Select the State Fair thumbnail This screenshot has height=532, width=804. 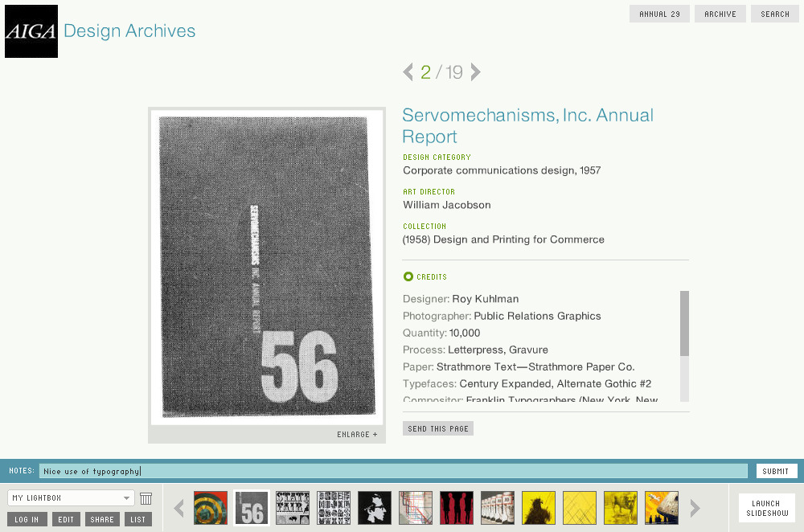pyautogui.click(x=293, y=508)
